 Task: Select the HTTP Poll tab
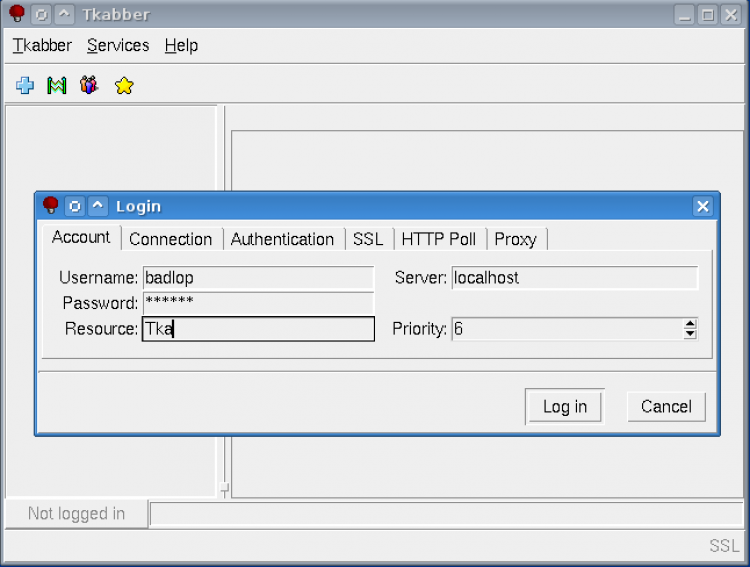pyautogui.click(x=438, y=239)
